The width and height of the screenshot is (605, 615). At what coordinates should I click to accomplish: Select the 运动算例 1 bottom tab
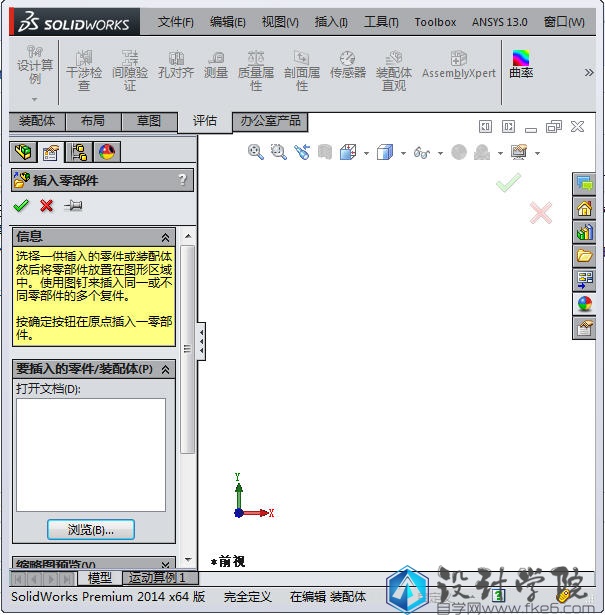coord(157,578)
